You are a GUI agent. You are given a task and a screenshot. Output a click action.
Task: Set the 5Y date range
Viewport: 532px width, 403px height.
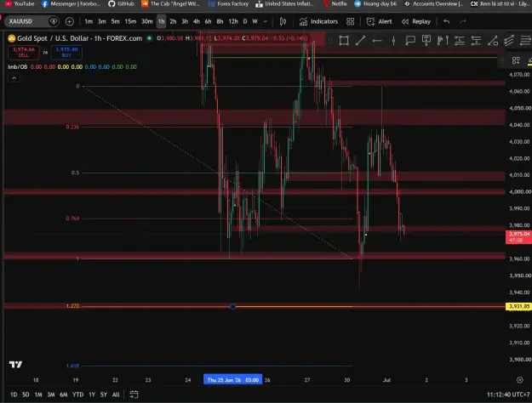tap(104, 394)
